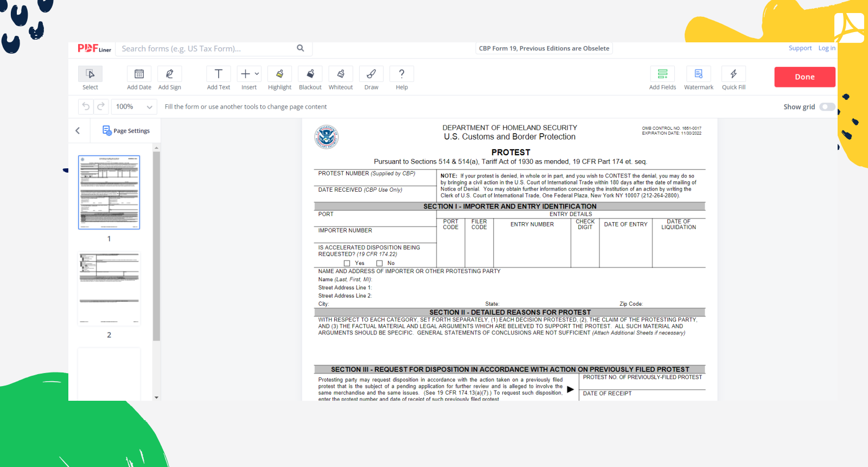Undo the last action

tap(86, 106)
